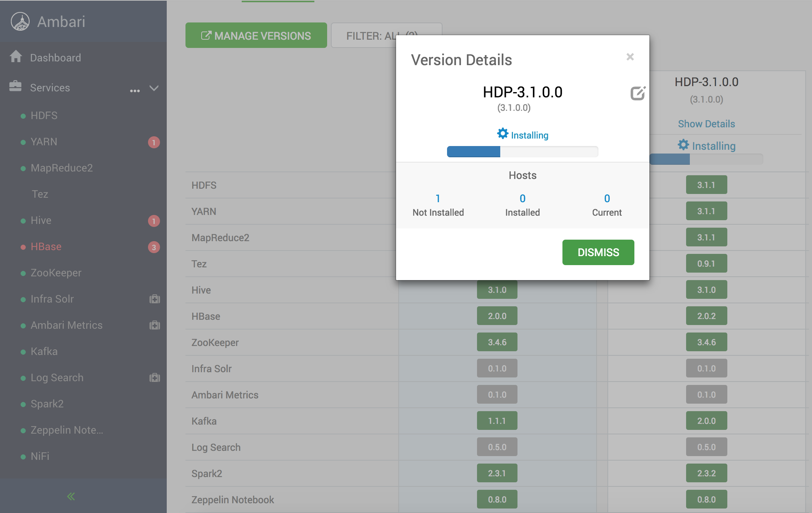The image size is (812, 513).
Task: Open the Show Details link
Action: (x=706, y=124)
